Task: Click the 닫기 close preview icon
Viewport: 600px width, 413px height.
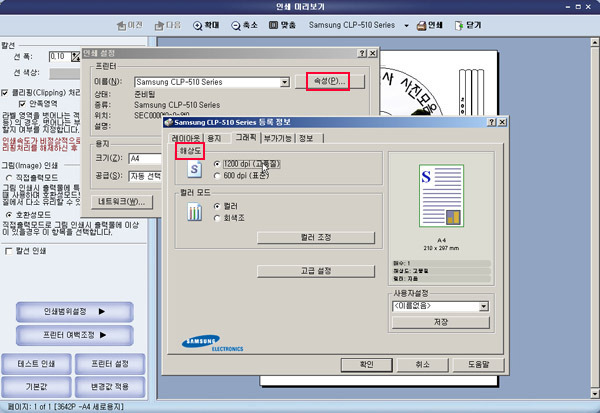Action: click(x=458, y=26)
